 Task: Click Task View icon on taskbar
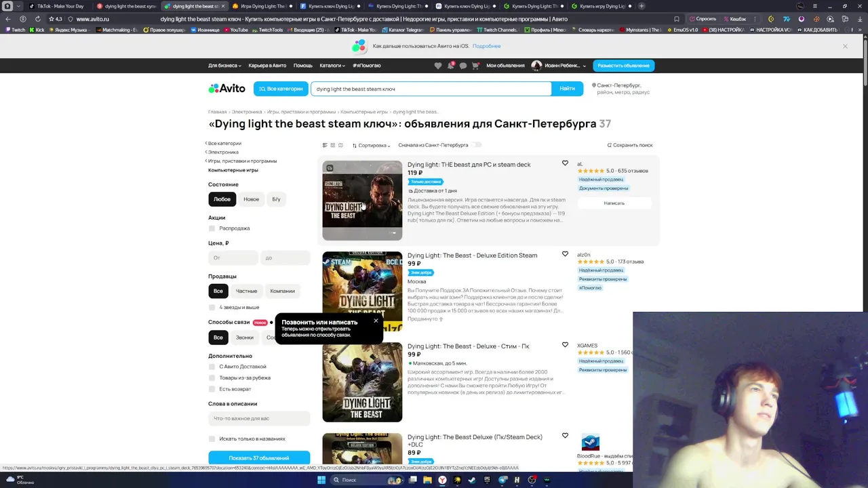point(412,480)
